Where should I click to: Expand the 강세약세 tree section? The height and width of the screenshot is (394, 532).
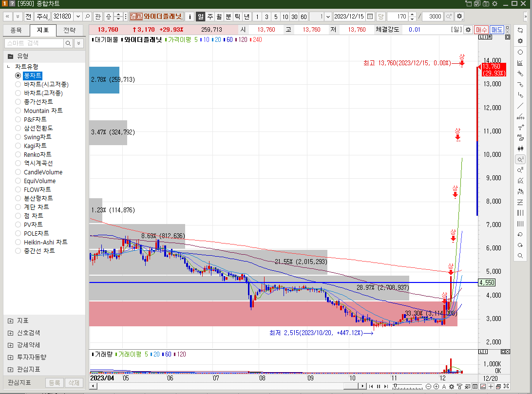11,345
